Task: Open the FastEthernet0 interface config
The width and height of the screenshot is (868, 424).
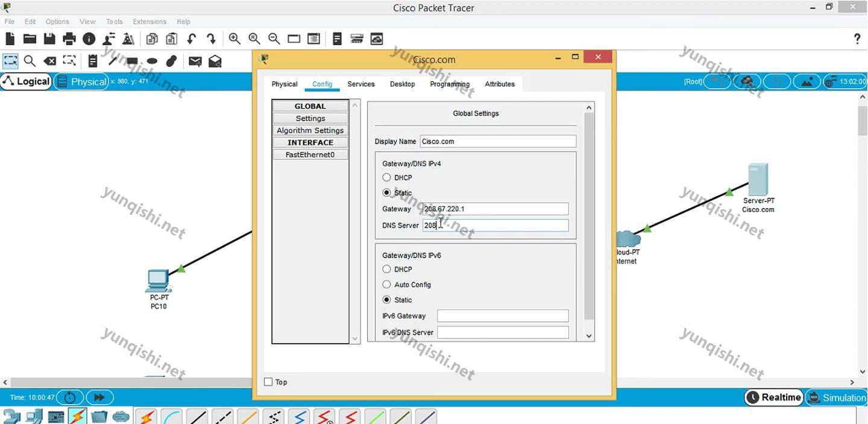Action: tap(310, 154)
